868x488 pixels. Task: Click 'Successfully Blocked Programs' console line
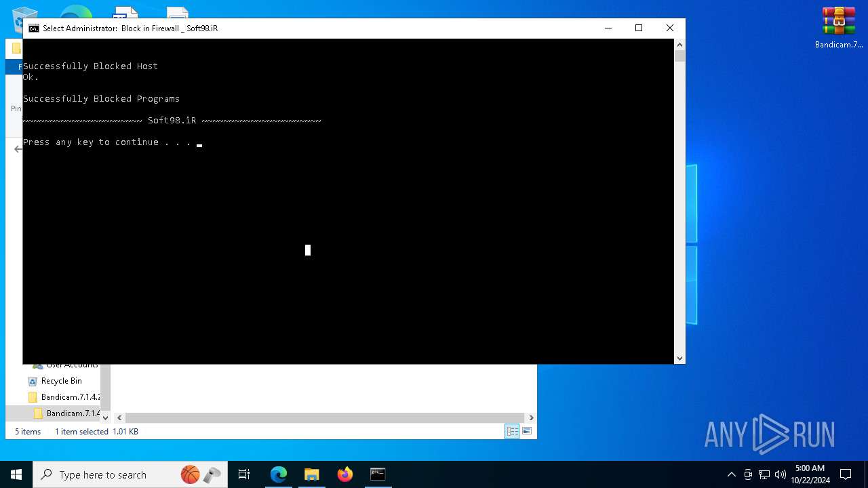[x=101, y=99]
